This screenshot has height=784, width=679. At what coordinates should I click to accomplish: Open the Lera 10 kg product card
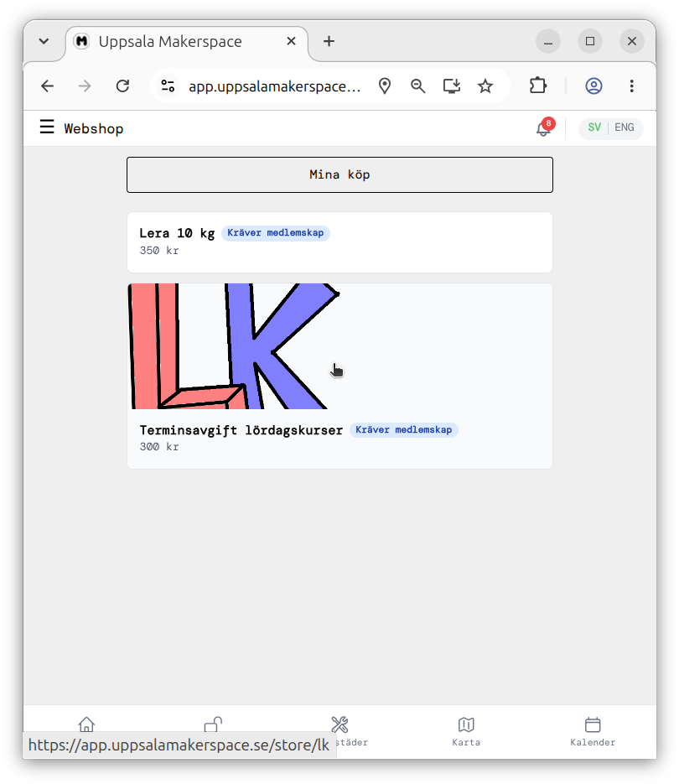339,242
